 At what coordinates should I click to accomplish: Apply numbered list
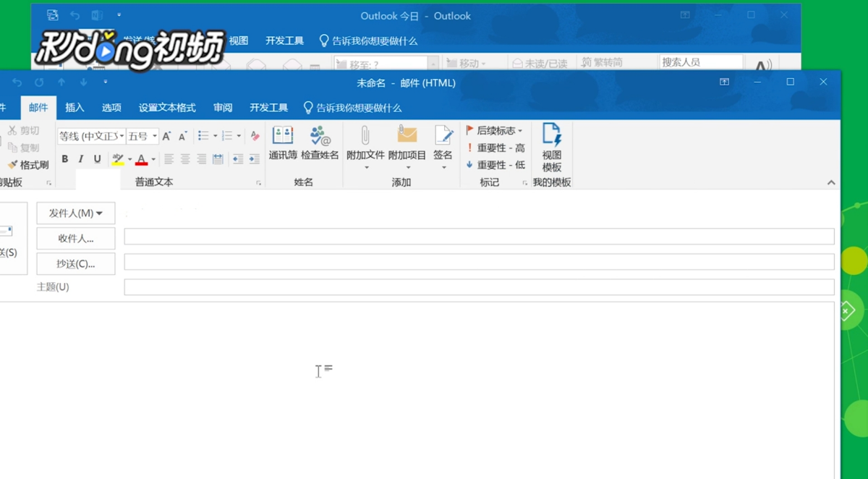(227, 136)
